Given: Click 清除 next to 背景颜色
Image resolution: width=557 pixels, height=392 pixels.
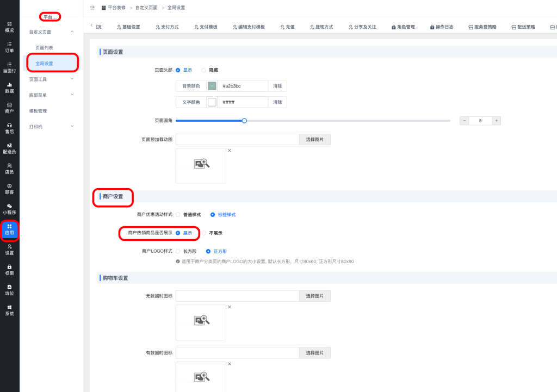Looking at the screenshot, I should pyautogui.click(x=277, y=86).
